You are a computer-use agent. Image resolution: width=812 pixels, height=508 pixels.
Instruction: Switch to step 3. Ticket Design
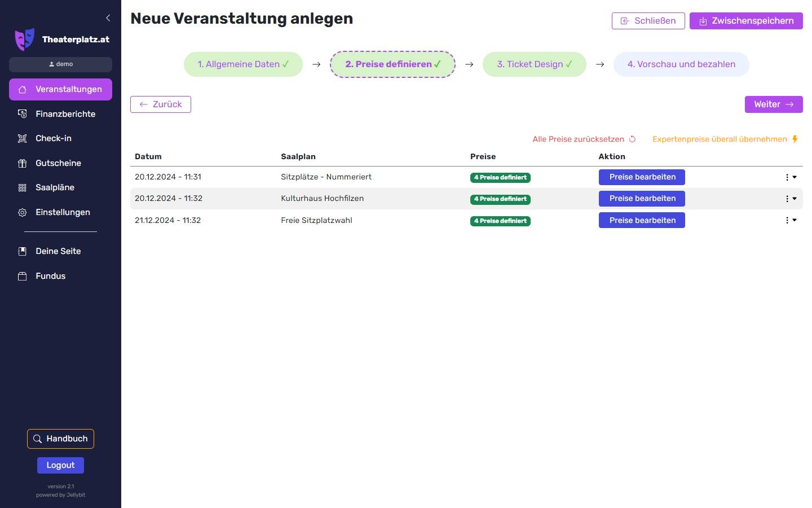pyautogui.click(x=534, y=64)
